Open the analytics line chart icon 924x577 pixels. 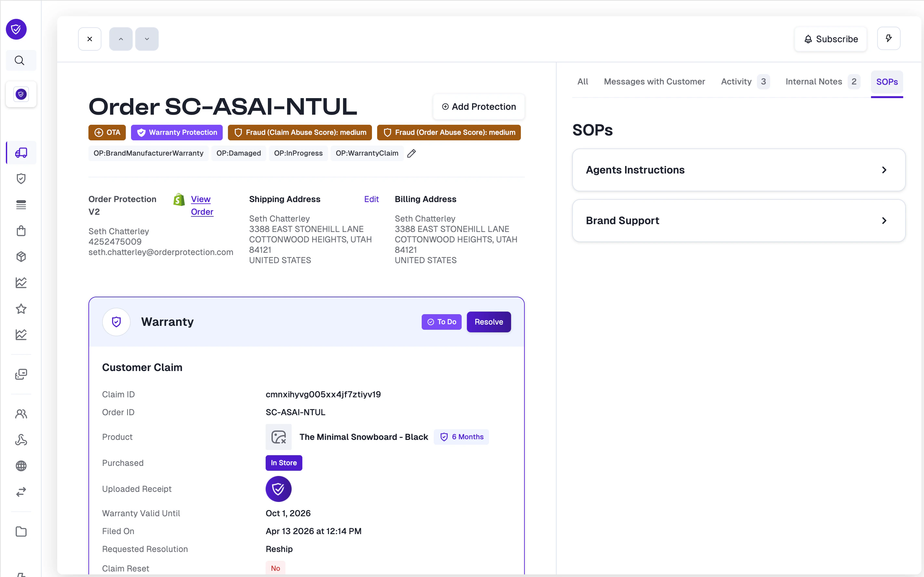(21, 282)
